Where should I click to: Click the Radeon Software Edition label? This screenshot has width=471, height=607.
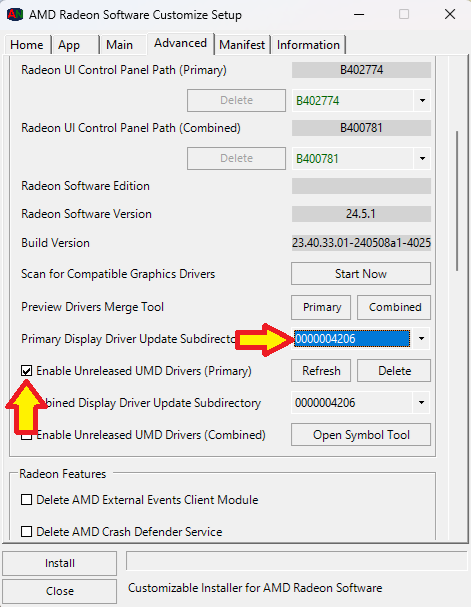(86, 186)
